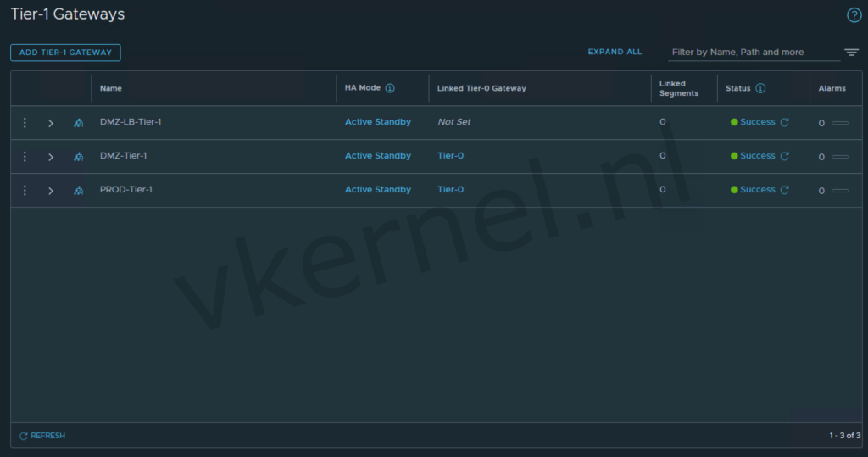Open the help icon at top right

pos(854,15)
